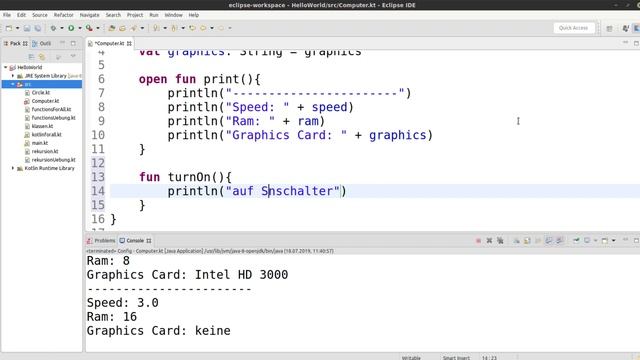Screen dimensions: 640x360
Task: Click the Back navigation arrow icon
Action: (x=203, y=28)
